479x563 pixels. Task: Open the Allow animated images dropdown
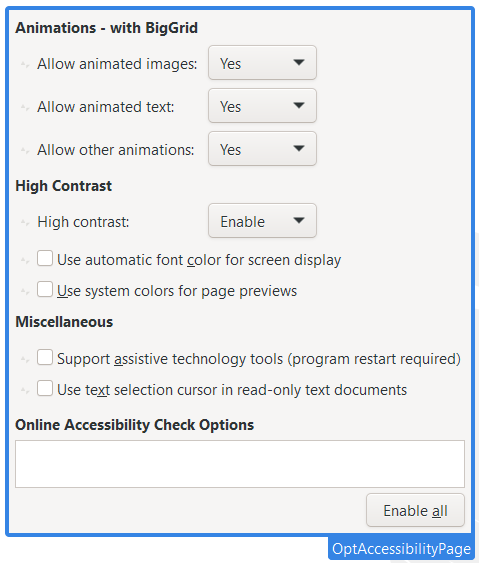click(262, 63)
